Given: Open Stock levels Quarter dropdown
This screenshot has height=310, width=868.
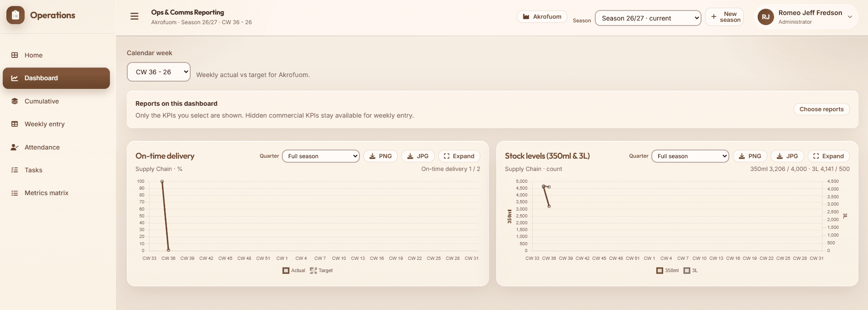Looking at the screenshot, I should coord(690,156).
